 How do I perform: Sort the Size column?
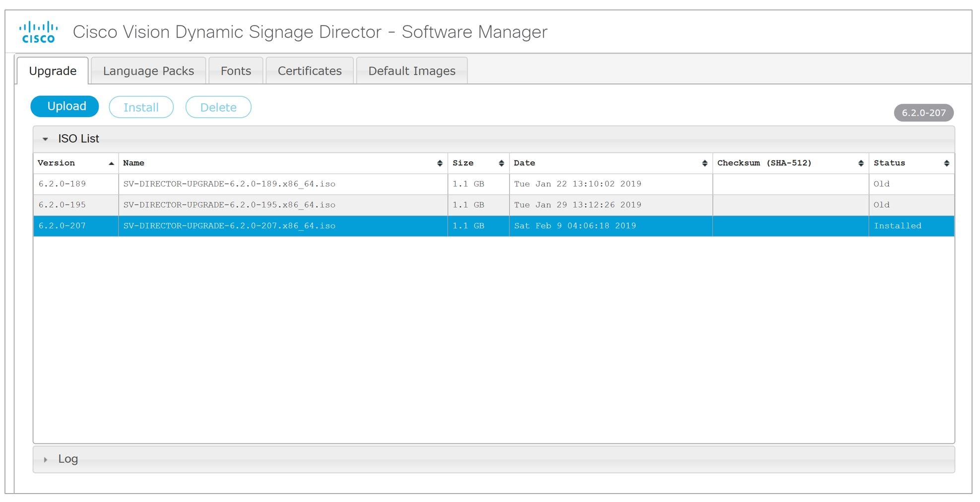pos(501,163)
